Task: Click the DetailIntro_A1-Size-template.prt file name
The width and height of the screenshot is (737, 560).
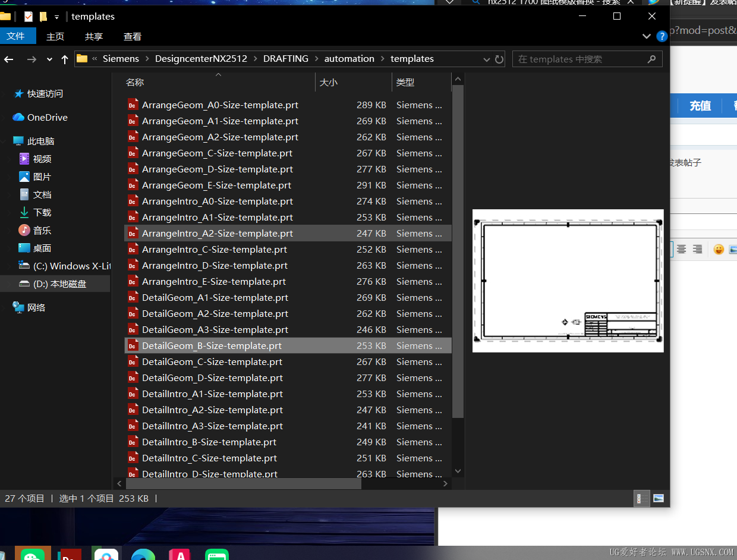Action: coord(212,394)
